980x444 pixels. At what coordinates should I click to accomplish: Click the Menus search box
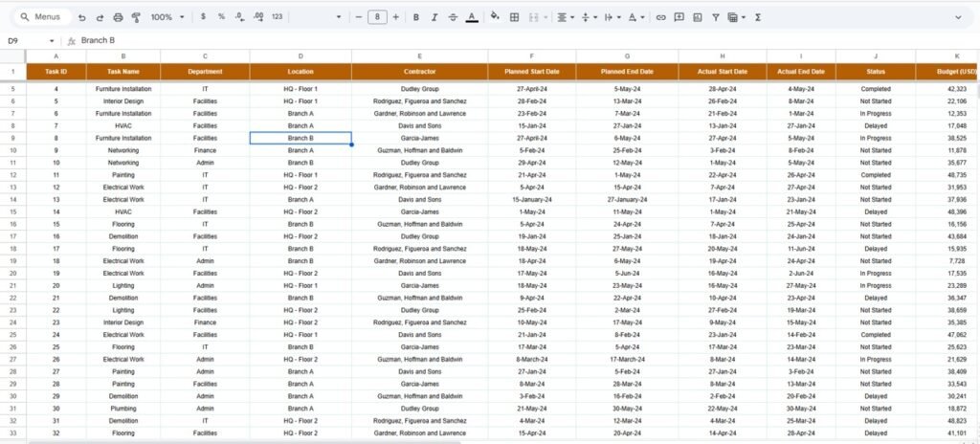tap(41, 17)
